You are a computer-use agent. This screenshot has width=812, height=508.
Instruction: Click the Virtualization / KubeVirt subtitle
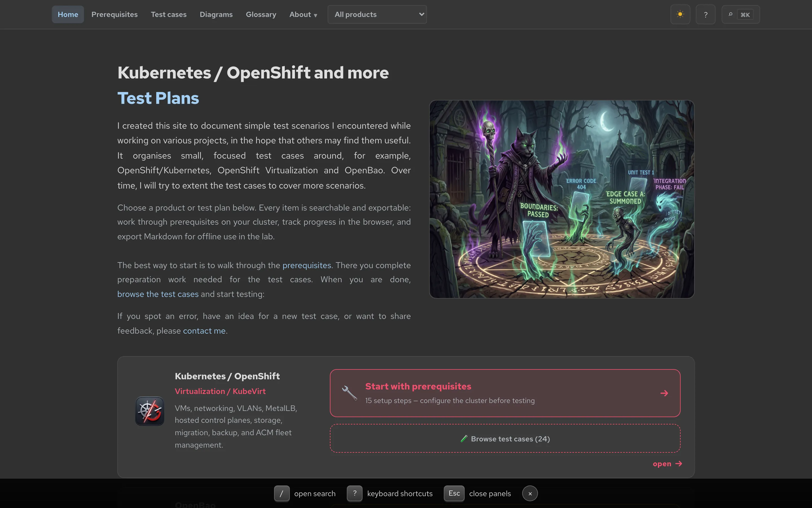pos(220,391)
